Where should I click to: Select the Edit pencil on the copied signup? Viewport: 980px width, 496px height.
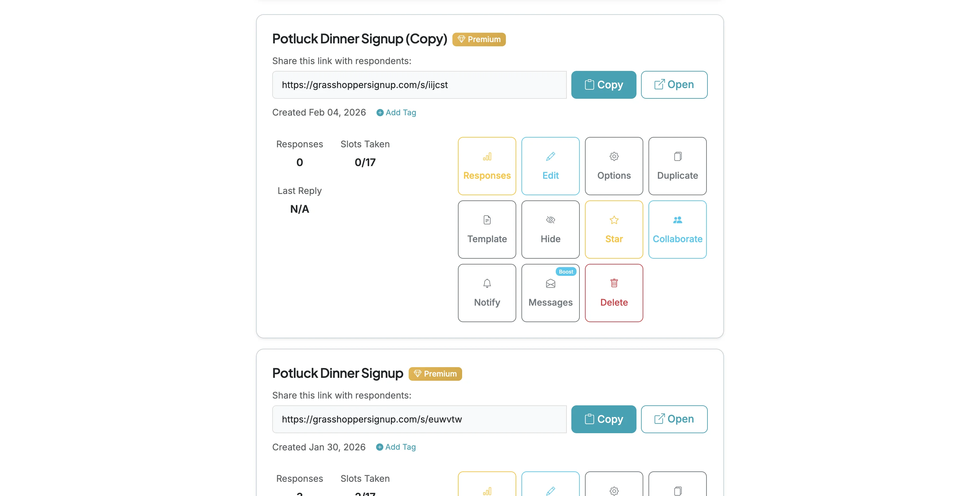point(551,166)
